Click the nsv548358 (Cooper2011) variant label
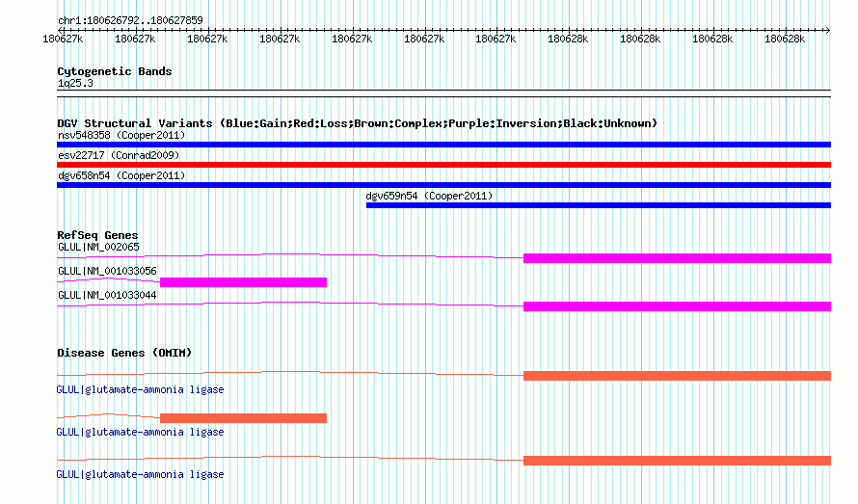 pos(121,135)
